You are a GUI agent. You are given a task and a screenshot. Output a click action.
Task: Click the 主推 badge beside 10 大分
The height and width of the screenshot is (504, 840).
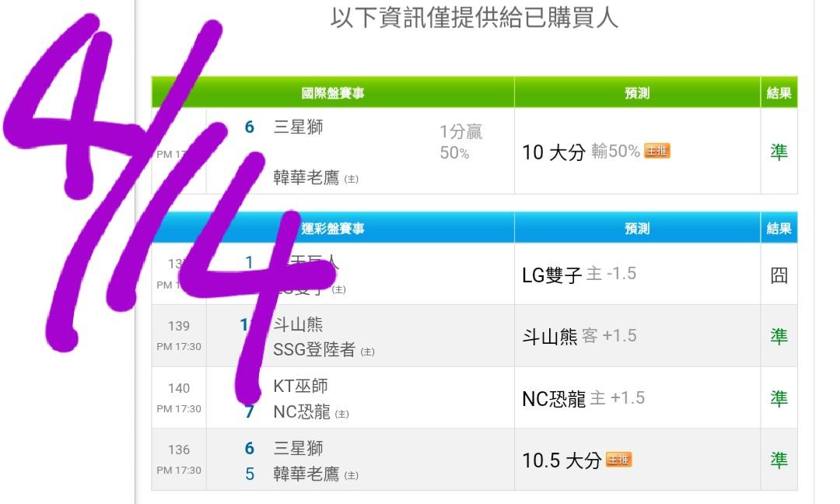click(x=657, y=152)
